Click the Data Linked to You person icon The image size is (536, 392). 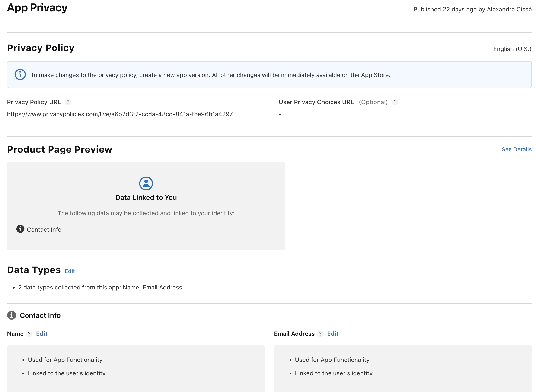[146, 183]
